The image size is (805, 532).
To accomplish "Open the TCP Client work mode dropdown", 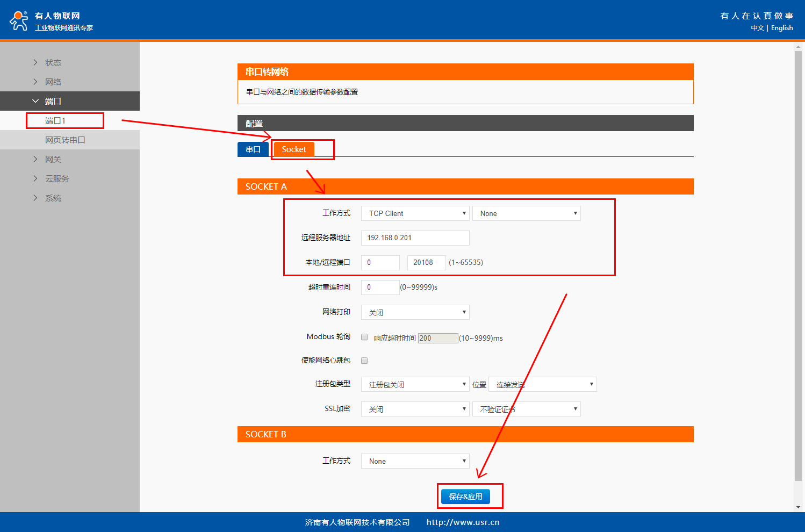I will [x=415, y=213].
